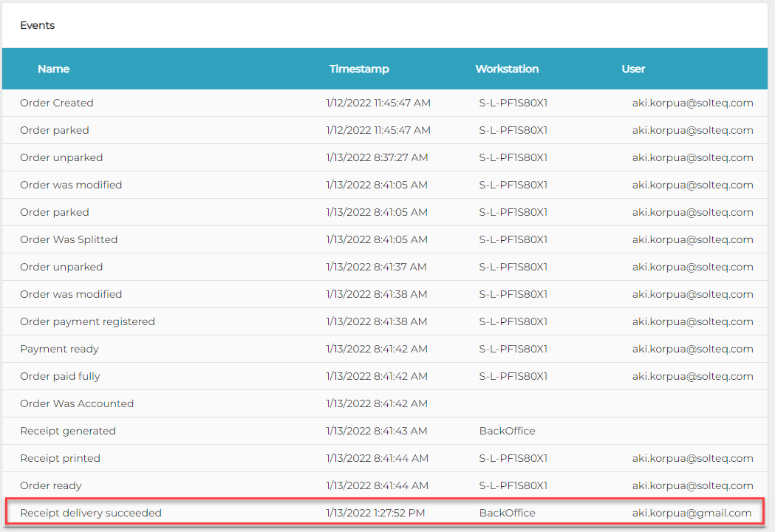The image size is (775, 532).
Task: Select the Receipt generated event name
Action: [68, 431]
